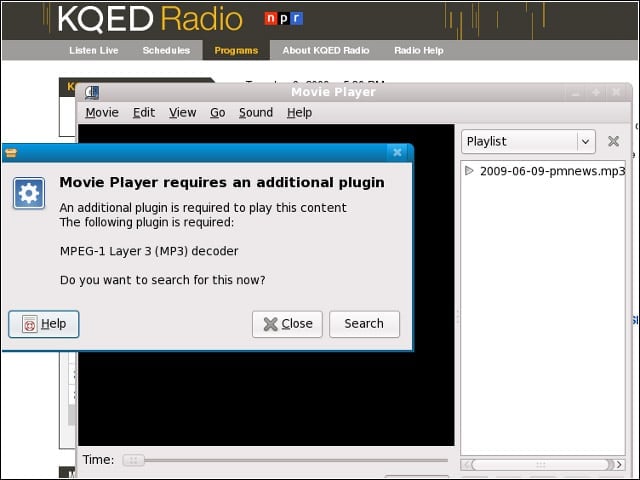Screen dimensions: 640x480
Task: Minimize the Movie Player window
Action: coord(576,93)
